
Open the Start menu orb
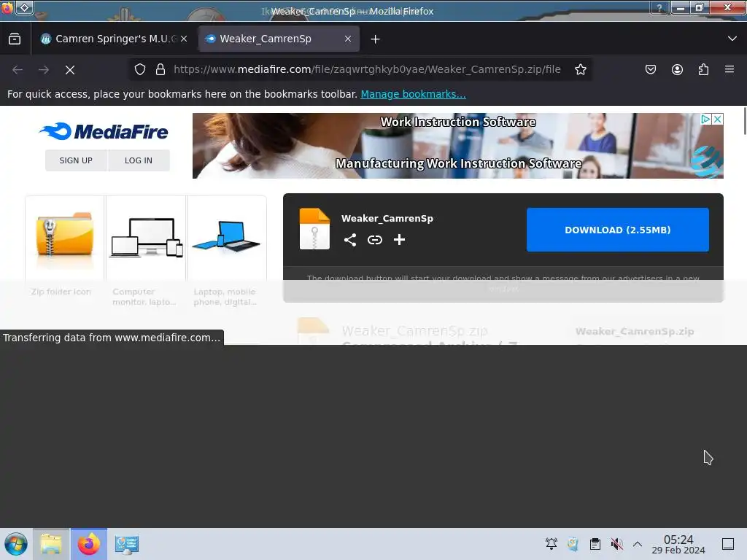[16, 544]
